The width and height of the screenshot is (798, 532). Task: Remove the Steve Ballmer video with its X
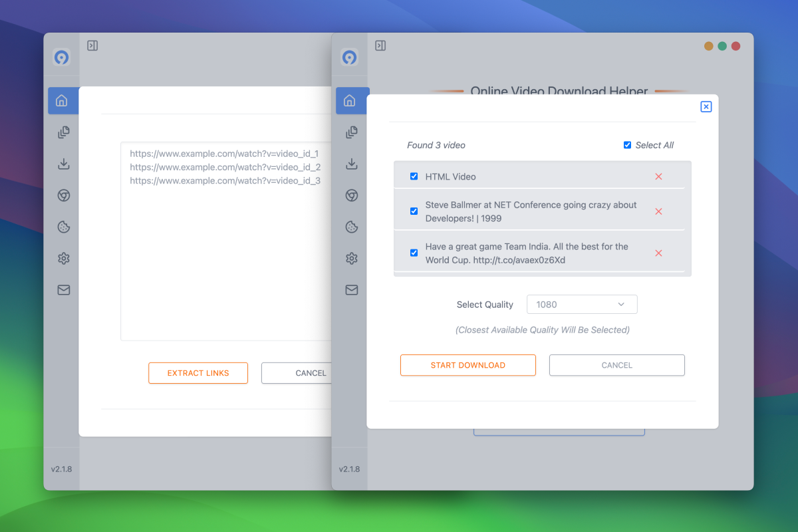[658, 211]
